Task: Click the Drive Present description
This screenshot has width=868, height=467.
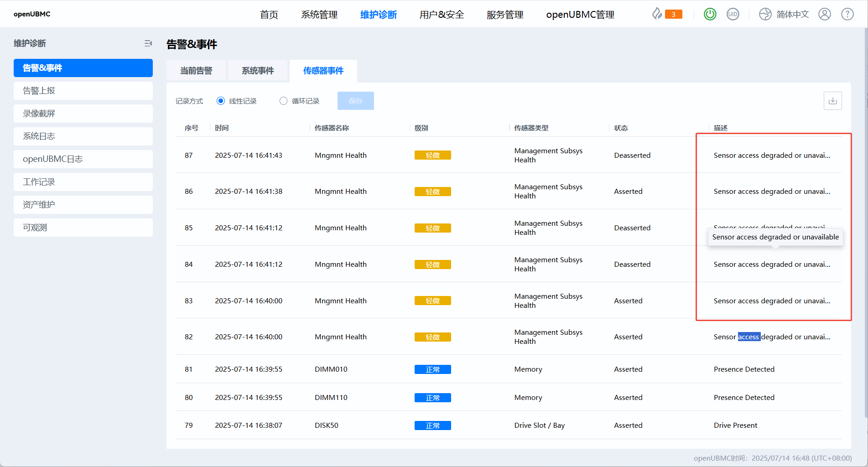Action: click(x=735, y=425)
